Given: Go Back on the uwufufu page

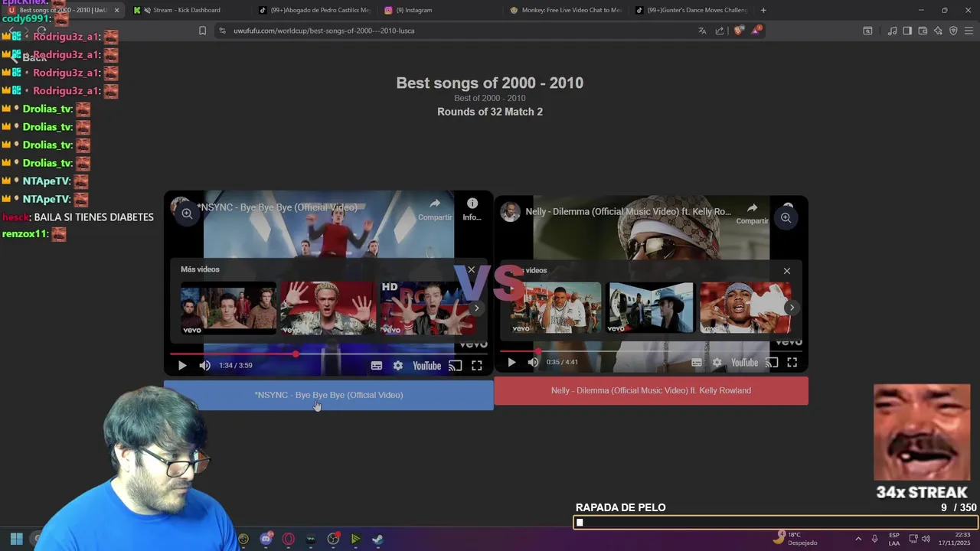Looking at the screenshot, I should [x=28, y=57].
